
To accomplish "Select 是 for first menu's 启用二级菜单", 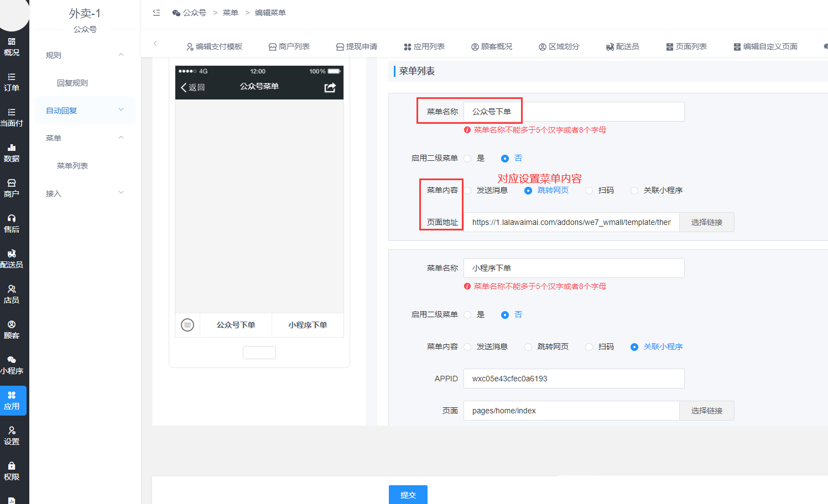I will [467, 159].
